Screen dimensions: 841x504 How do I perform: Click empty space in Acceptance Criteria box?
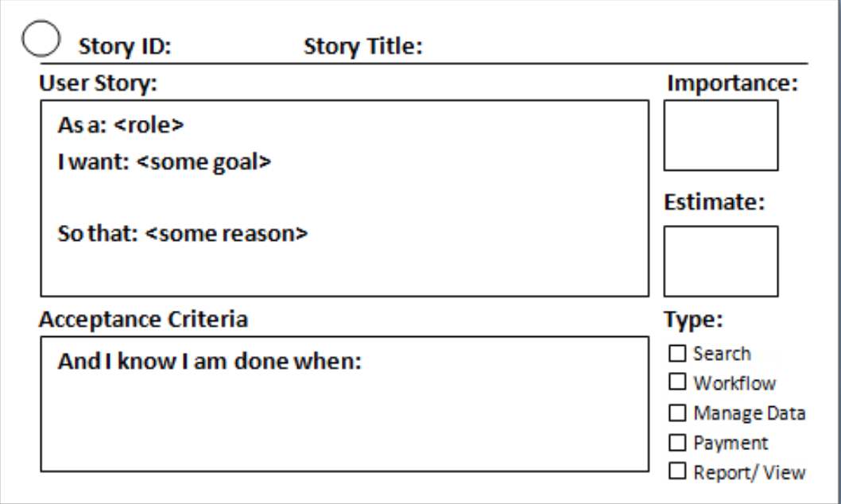344,424
